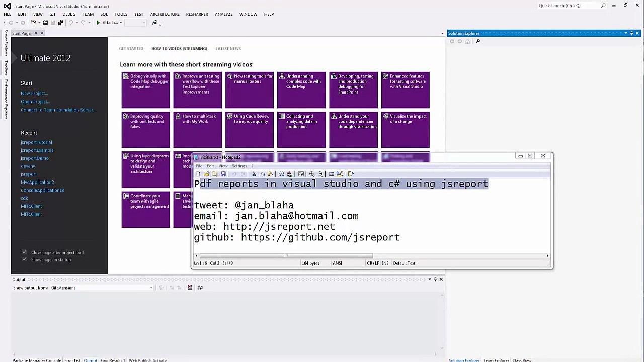Click the Quick Launch search magnifier icon
Viewport: 644px width, 362px height.
603,6
